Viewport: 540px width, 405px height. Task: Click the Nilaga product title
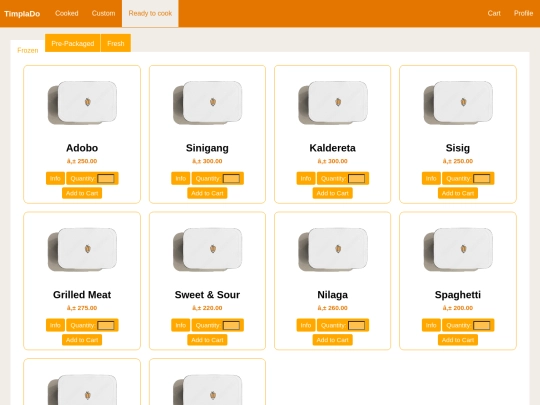(x=333, y=295)
